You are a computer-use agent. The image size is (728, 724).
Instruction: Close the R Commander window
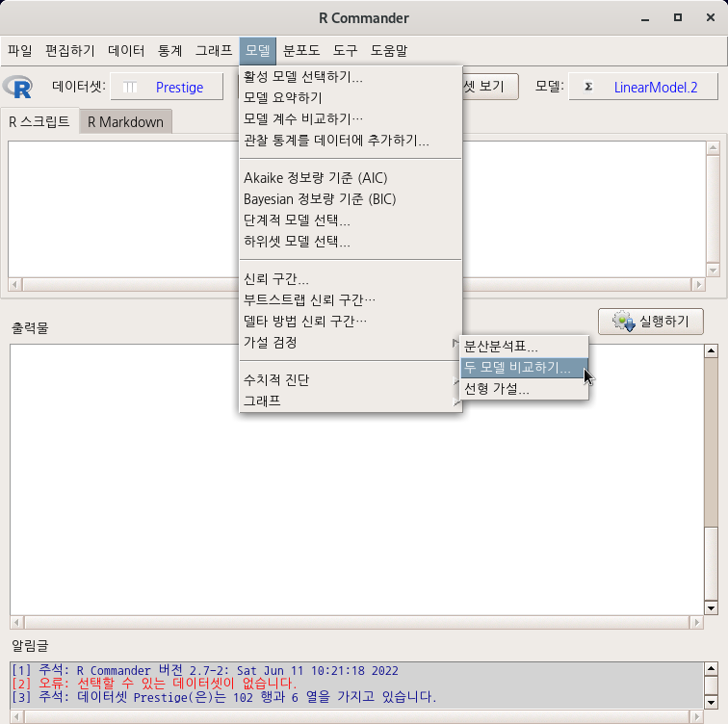click(x=711, y=17)
